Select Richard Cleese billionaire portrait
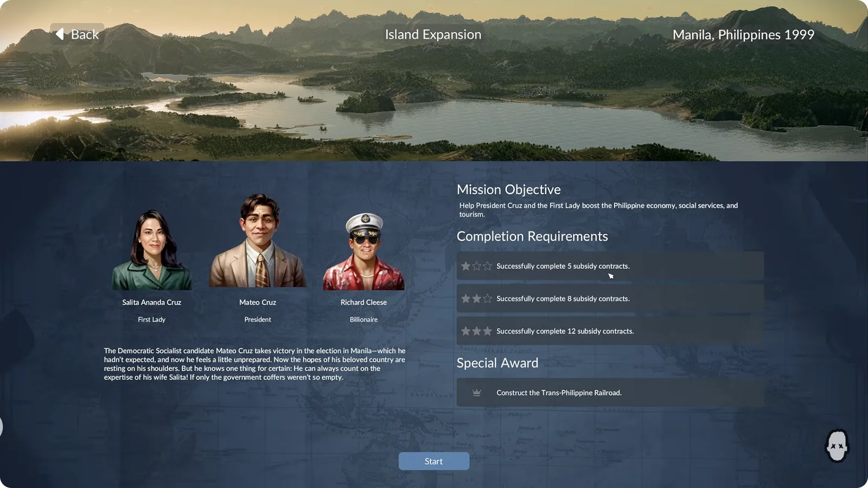This screenshot has width=868, height=488. 363,251
